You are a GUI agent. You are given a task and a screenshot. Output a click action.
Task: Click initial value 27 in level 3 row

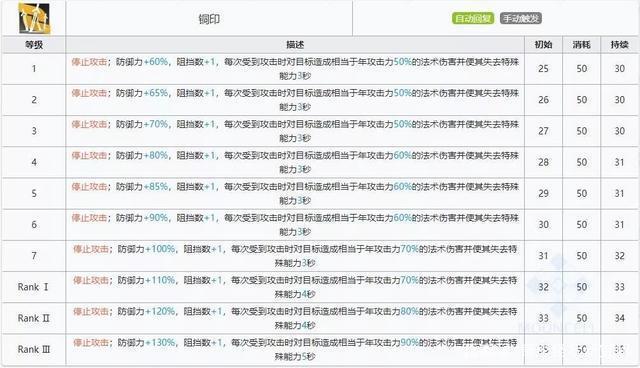pos(543,131)
